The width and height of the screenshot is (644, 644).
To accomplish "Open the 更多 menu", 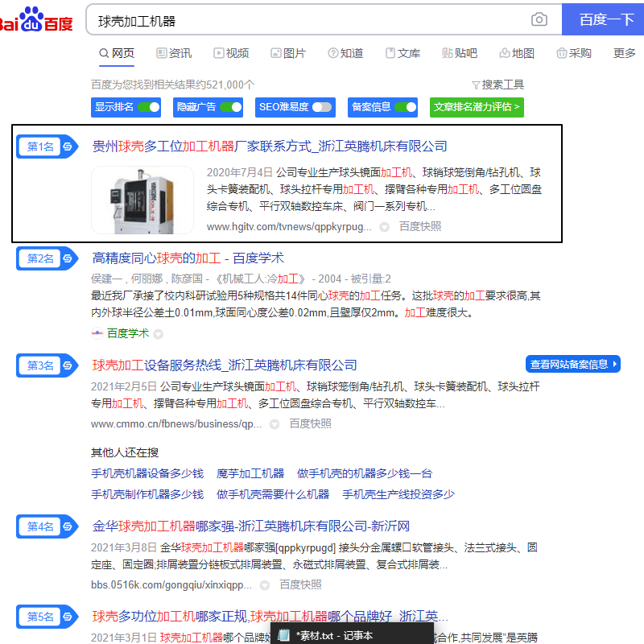I will click(624, 53).
